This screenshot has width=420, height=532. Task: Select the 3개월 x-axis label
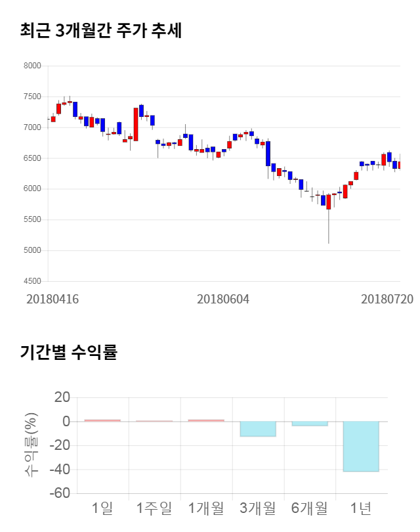click(257, 508)
